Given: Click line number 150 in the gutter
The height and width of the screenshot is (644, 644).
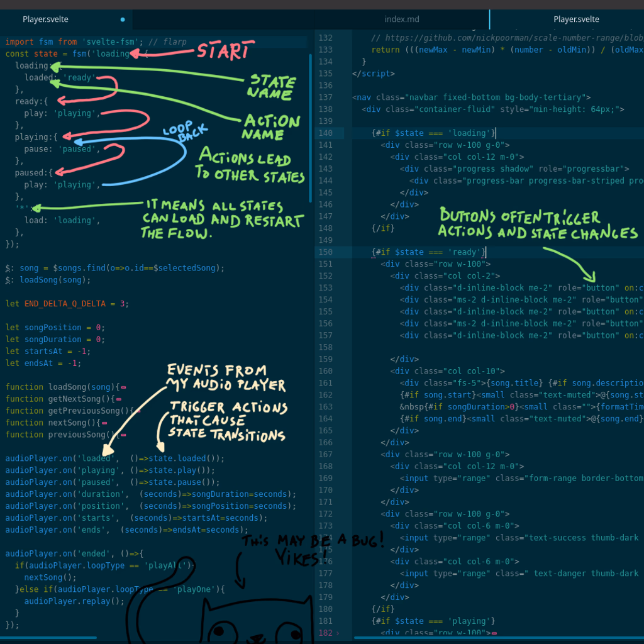Looking at the screenshot, I should pyautogui.click(x=325, y=253).
